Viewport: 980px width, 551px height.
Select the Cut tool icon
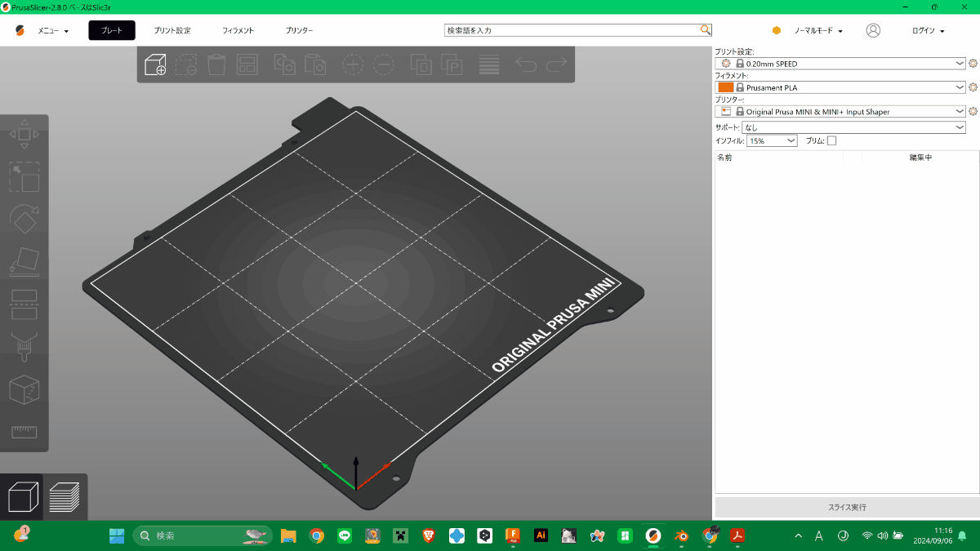(x=24, y=304)
